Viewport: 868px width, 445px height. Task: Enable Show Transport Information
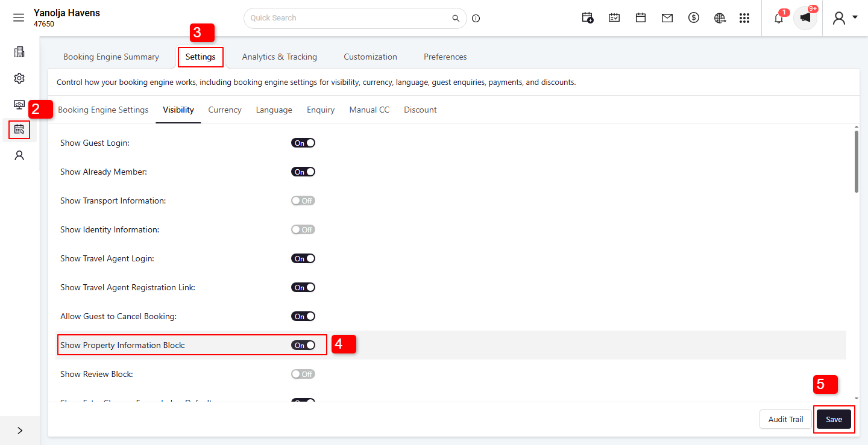click(x=303, y=201)
